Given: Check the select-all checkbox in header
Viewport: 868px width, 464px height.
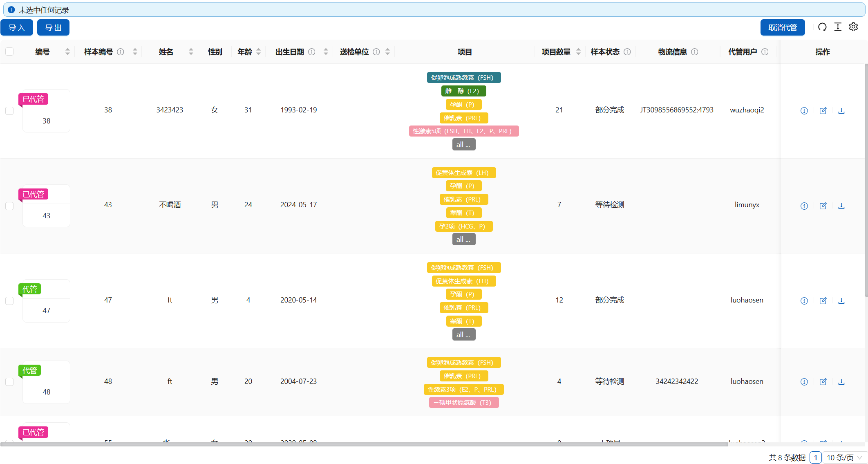Looking at the screenshot, I should pos(9,52).
